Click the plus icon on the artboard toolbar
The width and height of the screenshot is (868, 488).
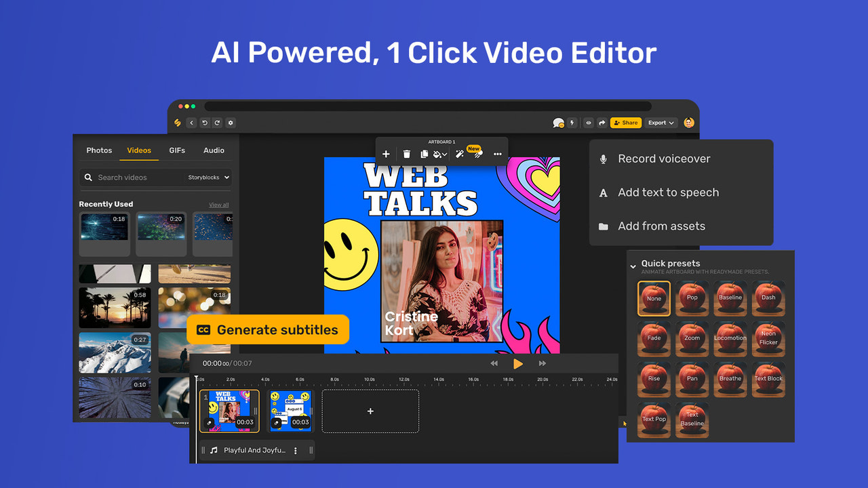pos(386,154)
